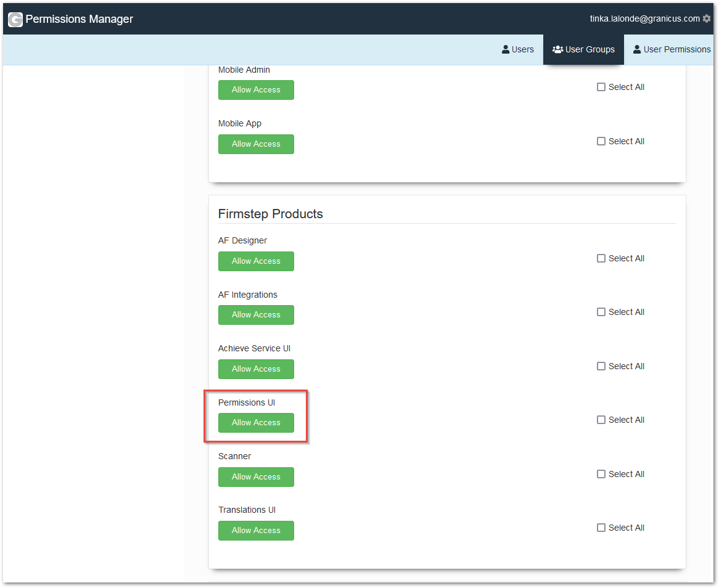Check Select All for Translations UI
The image size is (719, 588).
click(601, 528)
